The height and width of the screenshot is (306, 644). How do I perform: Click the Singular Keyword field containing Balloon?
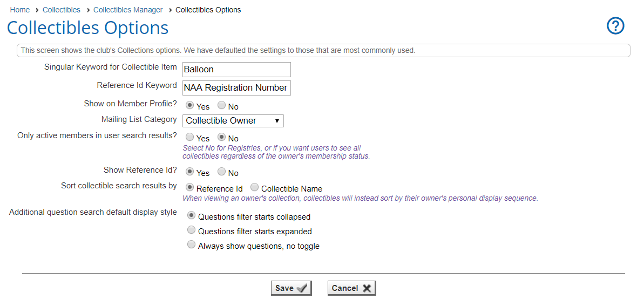[x=236, y=70]
